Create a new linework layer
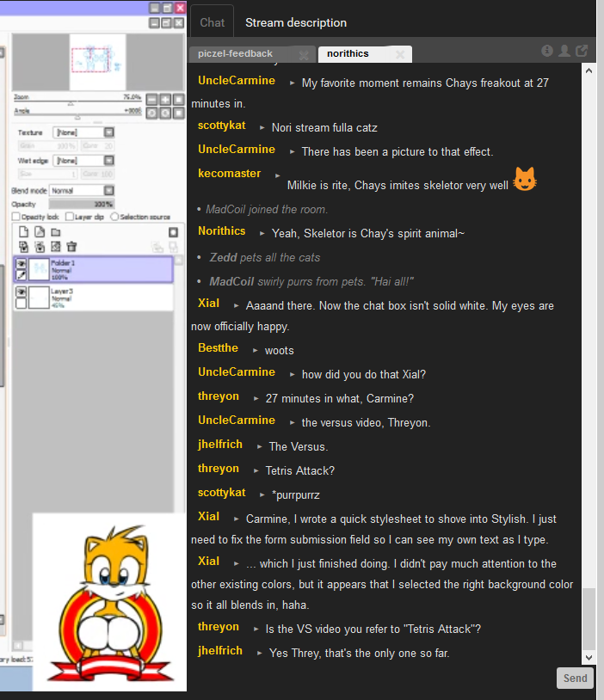 coord(40,231)
